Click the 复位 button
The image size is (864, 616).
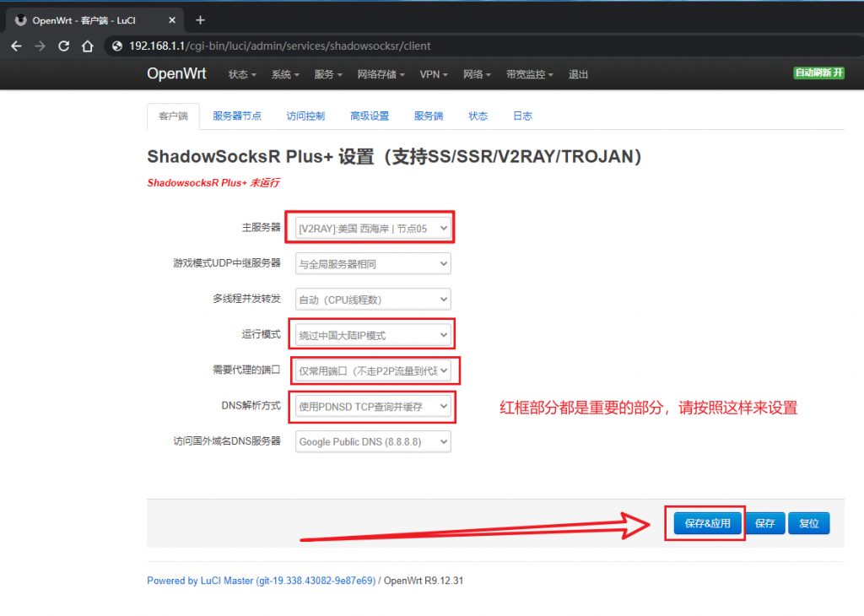click(809, 523)
